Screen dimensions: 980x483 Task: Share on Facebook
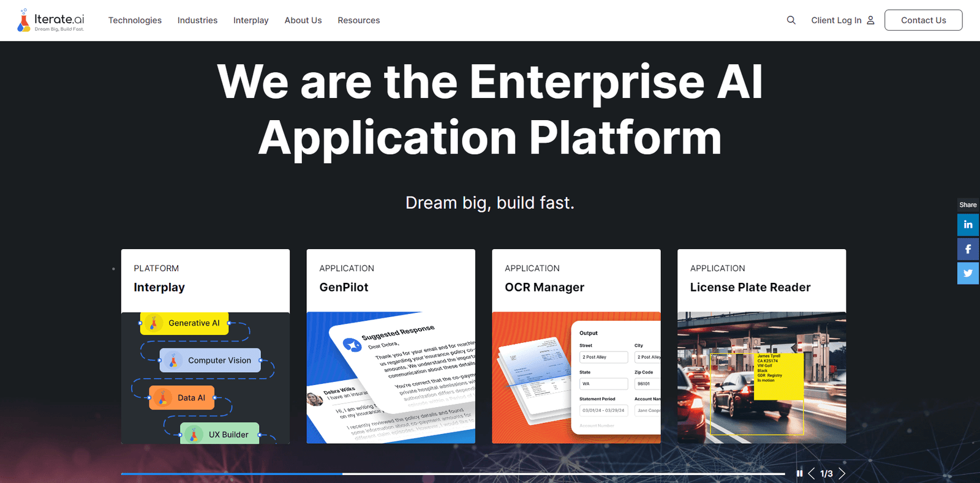[x=968, y=249]
